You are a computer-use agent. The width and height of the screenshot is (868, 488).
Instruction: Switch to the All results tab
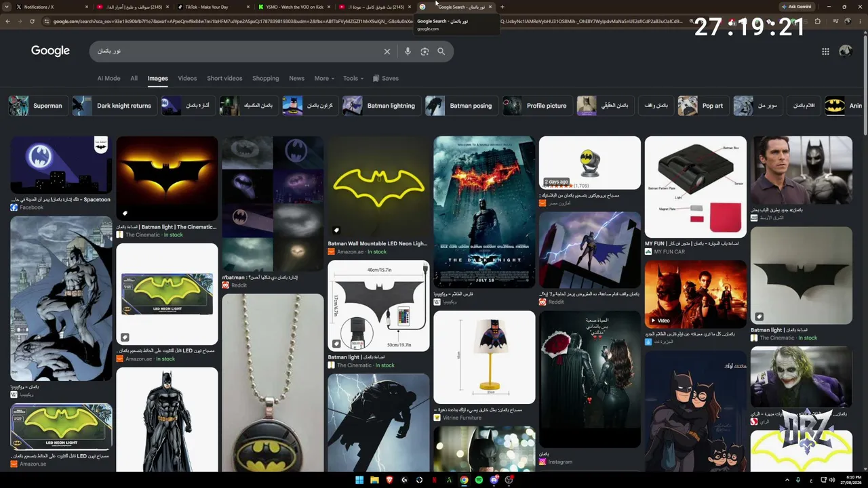[x=134, y=78]
